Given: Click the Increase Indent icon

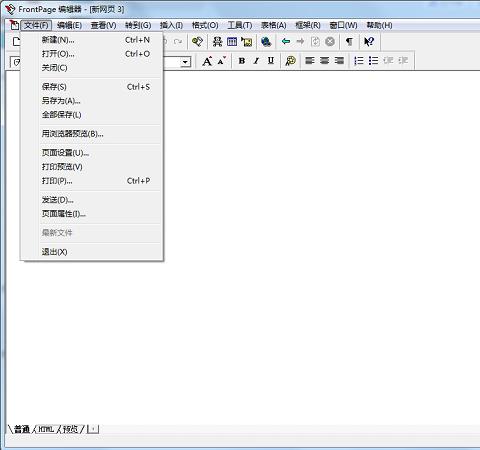Looking at the screenshot, I should [403, 61].
